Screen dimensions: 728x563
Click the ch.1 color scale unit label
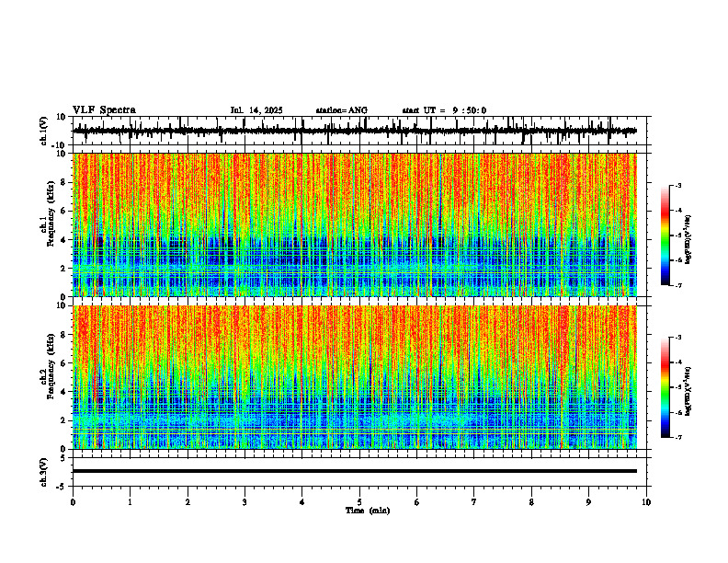pos(688,240)
